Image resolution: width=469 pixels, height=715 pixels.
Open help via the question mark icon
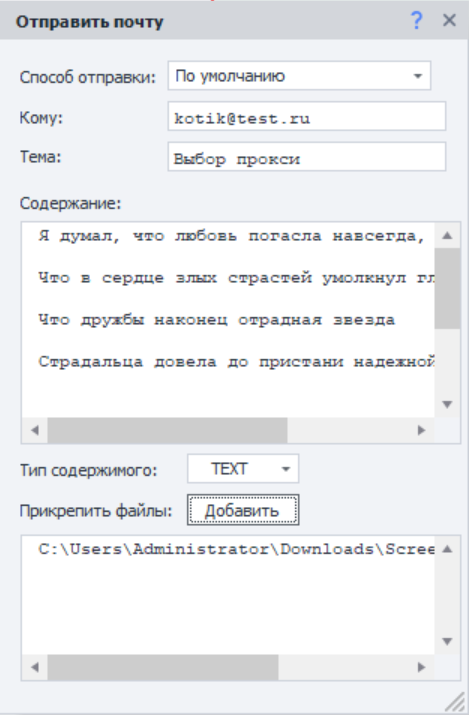click(417, 21)
